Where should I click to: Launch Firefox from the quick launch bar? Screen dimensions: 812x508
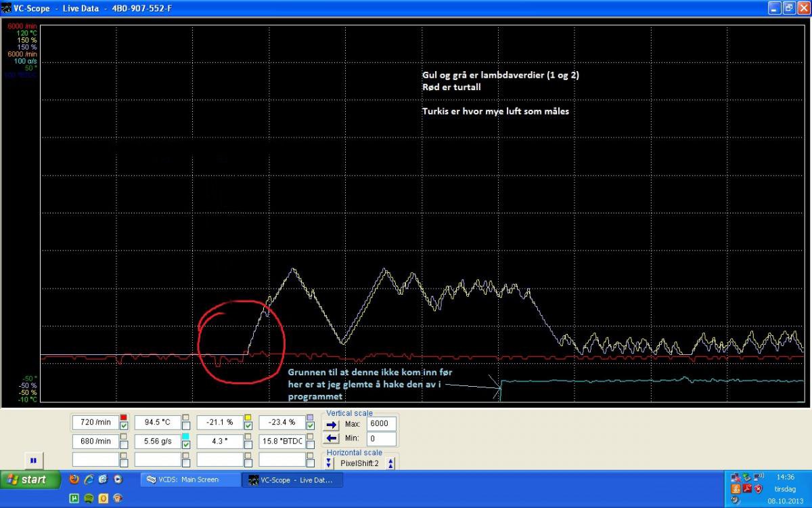pyautogui.click(x=74, y=480)
